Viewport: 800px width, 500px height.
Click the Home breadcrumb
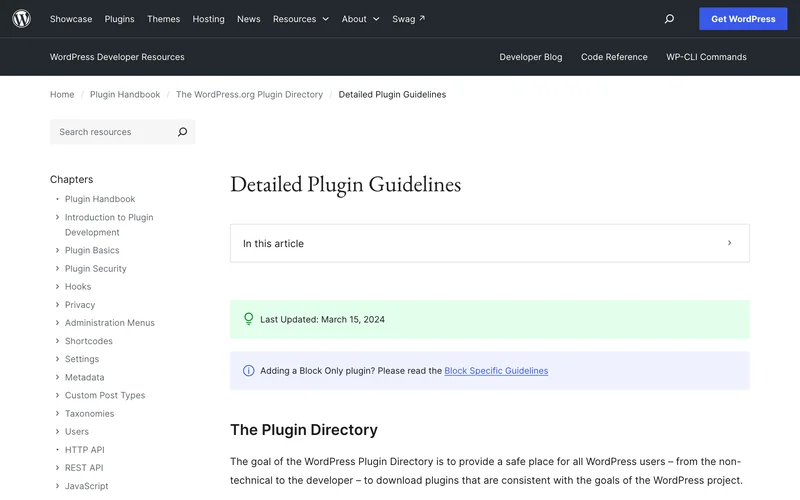(62, 94)
